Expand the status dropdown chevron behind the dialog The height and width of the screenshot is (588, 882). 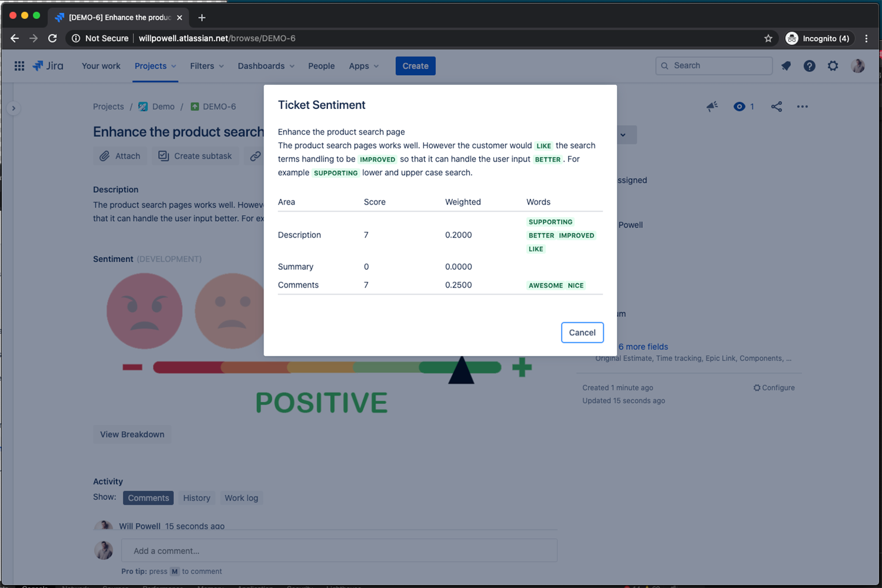pos(623,135)
